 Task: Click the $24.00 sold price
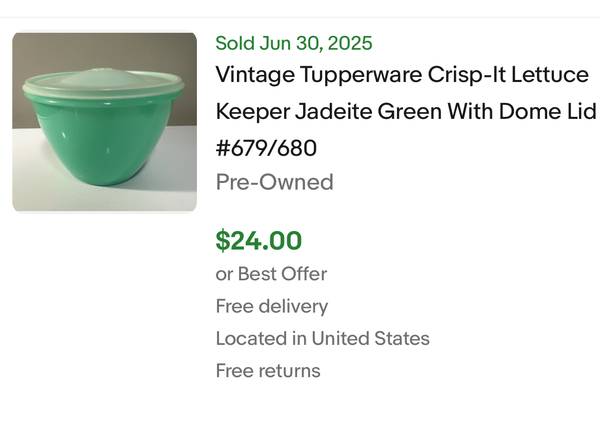[259, 240]
